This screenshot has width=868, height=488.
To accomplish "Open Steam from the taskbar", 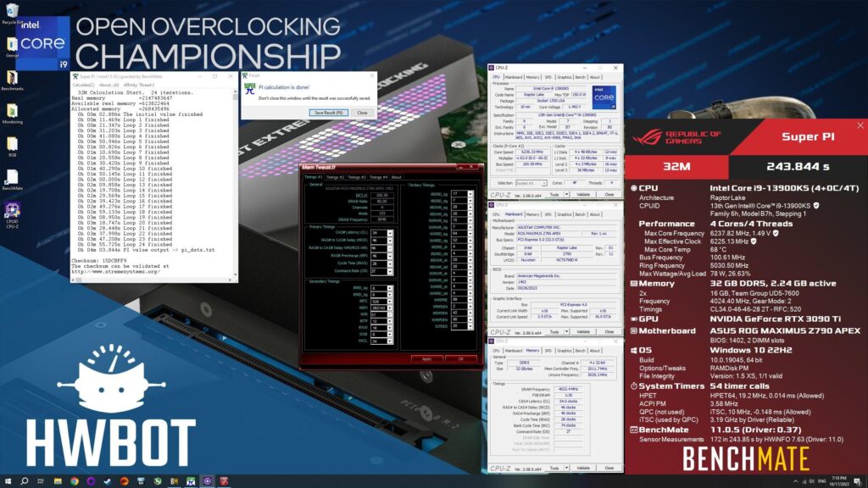I will [107, 481].
